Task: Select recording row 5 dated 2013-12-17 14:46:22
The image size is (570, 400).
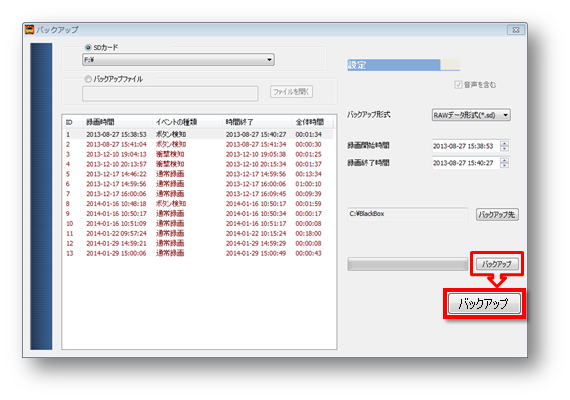Action: [199, 174]
